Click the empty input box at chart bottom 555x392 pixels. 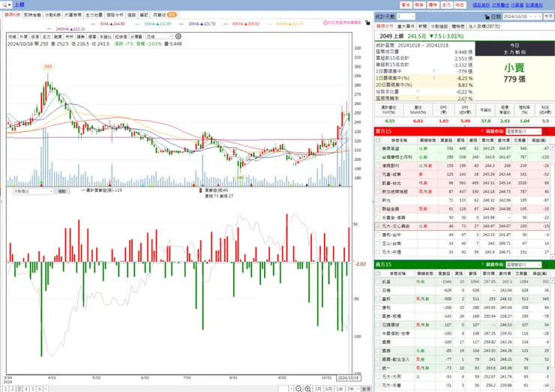[x=283, y=389]
